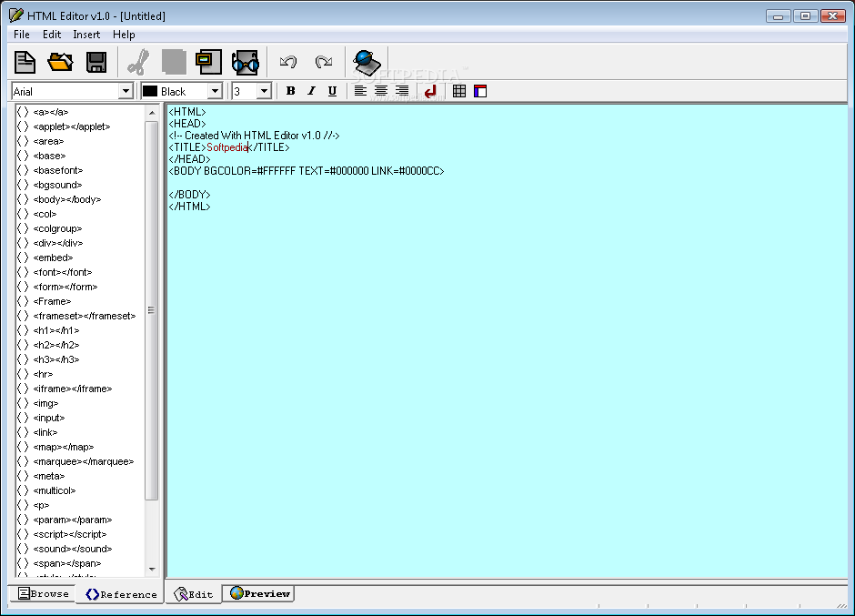Click the black color swatch
This screenshot has height=616, width=855.
pyautogui.click(x=150, y=91)
